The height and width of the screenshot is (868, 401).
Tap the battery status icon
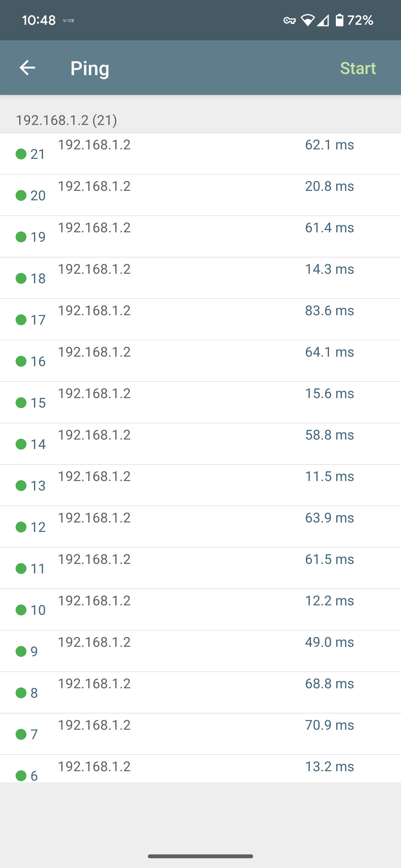[x=339, y=20]
